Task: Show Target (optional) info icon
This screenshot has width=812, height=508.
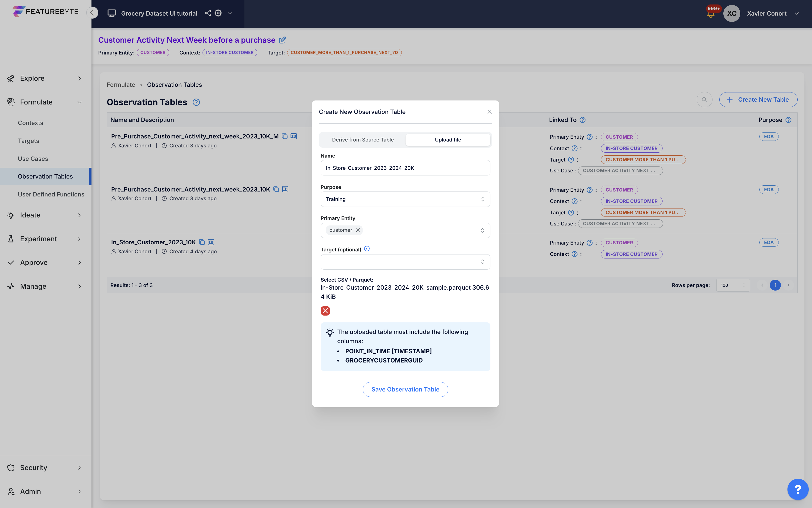Action: [x=367, y=249]
